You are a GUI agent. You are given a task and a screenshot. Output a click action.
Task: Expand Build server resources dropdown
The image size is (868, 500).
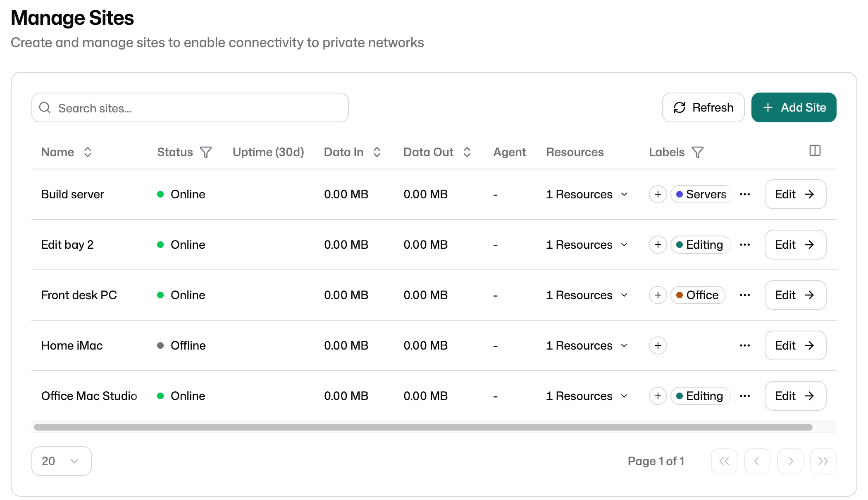[587, 194]
